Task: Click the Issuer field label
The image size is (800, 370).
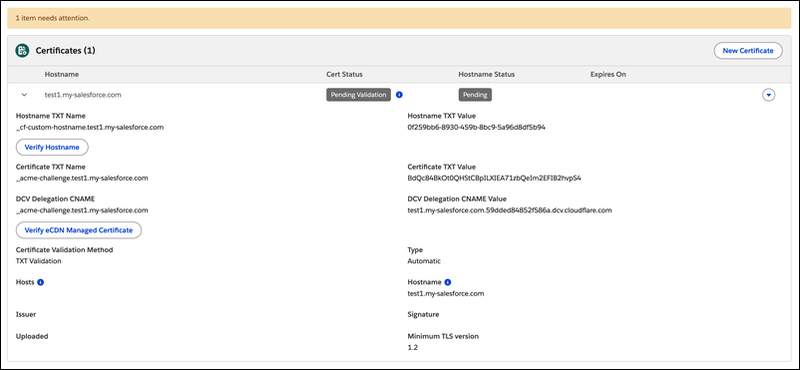Action: coord(26,314)
